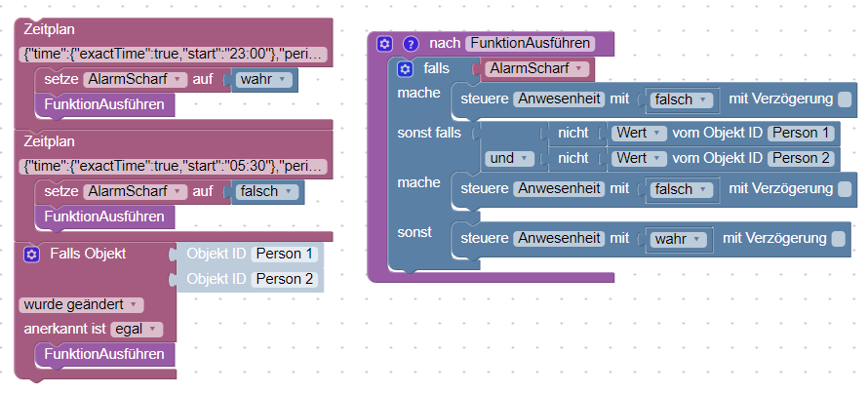Open wahr value dropdown in 23:00 schedule
Screen dimensions: 868x394
263,79
